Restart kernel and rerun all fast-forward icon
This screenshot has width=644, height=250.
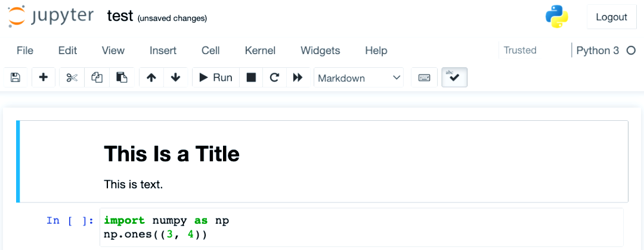pyautogui.click(x=298, y=77)
